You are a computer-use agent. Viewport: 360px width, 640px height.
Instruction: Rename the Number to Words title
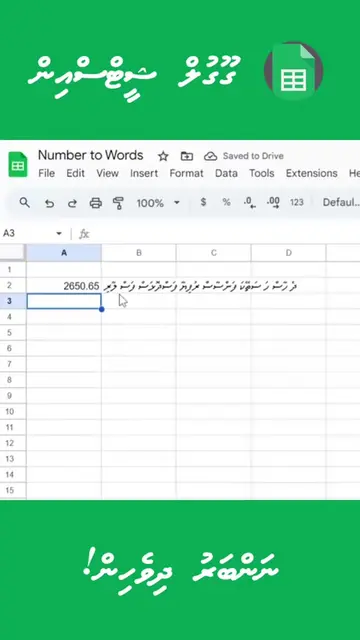click(91, 156)
